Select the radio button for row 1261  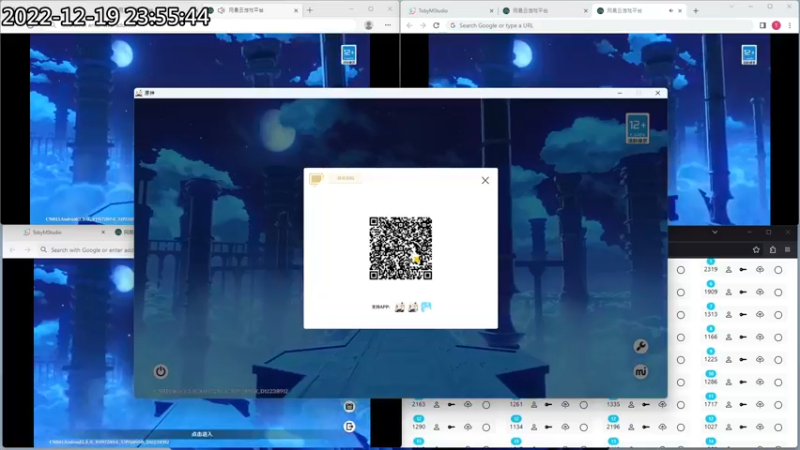coord(584,405)
